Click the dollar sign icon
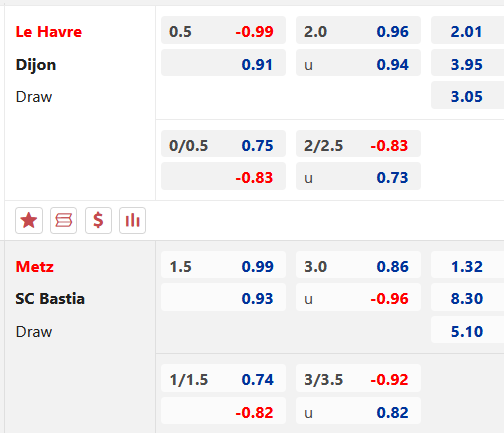504x433 pixels. click(x=98, y=220)
